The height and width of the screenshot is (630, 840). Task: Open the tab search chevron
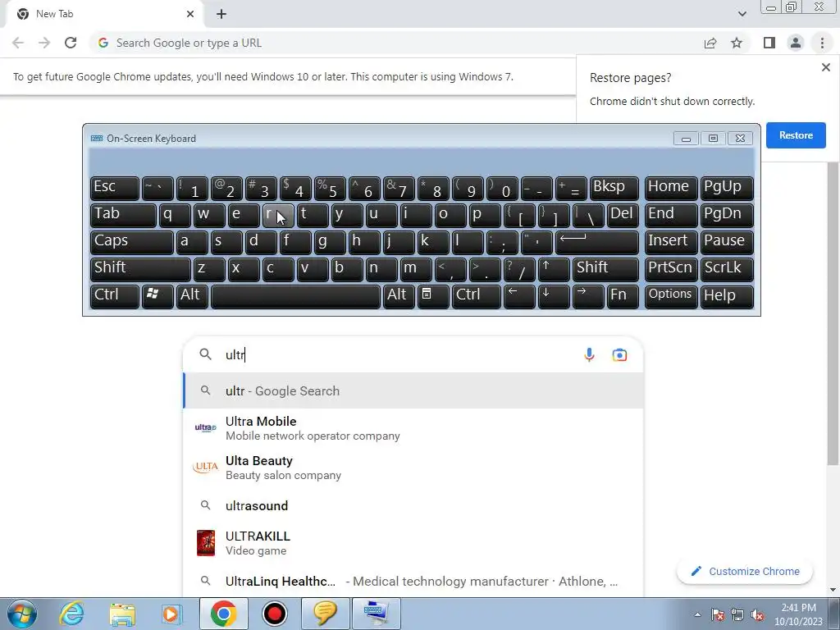point(742,14)
